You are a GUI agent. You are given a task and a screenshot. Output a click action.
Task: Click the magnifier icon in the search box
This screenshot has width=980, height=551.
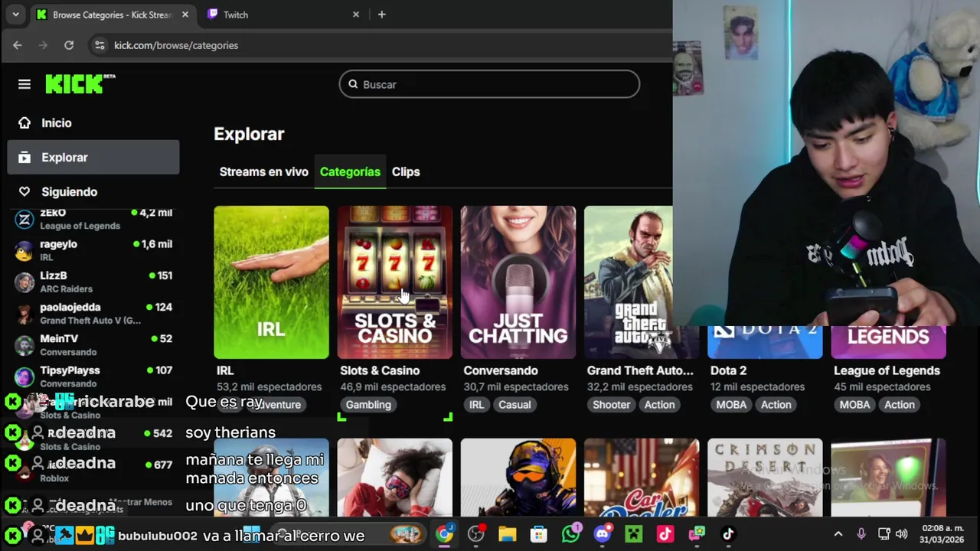point(353,84)
